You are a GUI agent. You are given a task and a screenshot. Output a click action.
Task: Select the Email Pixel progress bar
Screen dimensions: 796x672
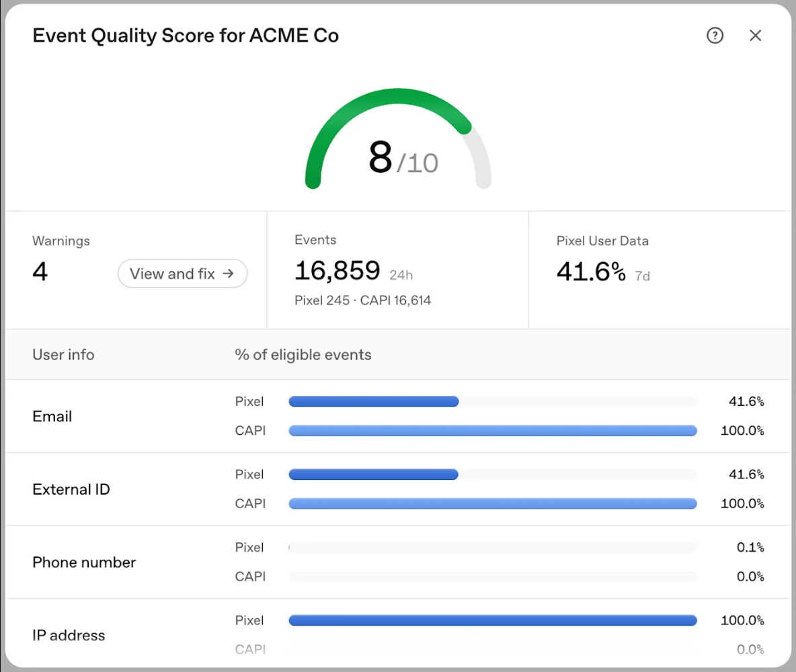[492, 401]
